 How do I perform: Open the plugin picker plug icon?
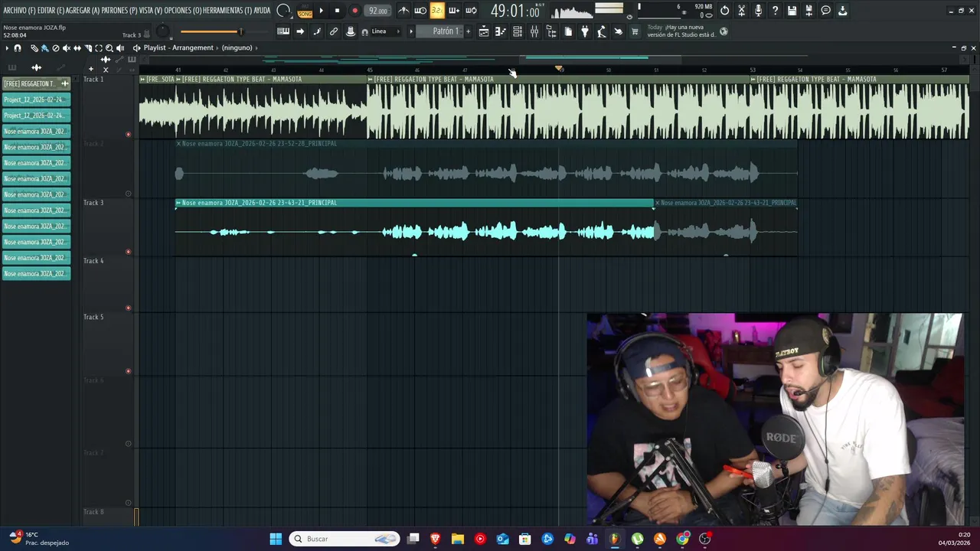point(585,31)
